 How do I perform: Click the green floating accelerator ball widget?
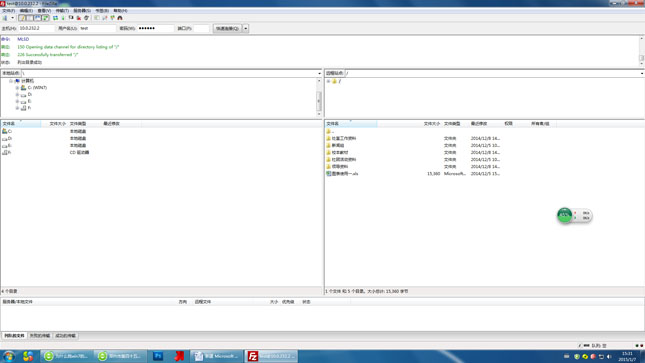pyautogui.click(x=565, y=215)
